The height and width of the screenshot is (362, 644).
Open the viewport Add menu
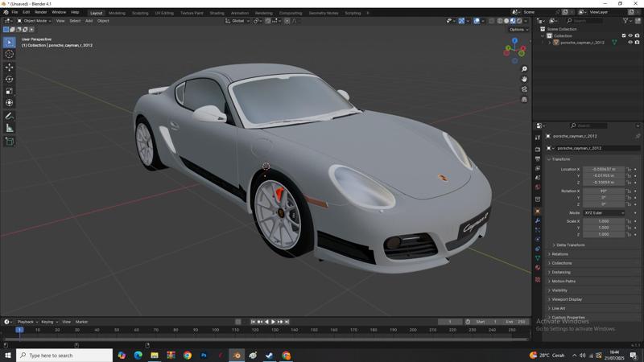click(89, 21)
